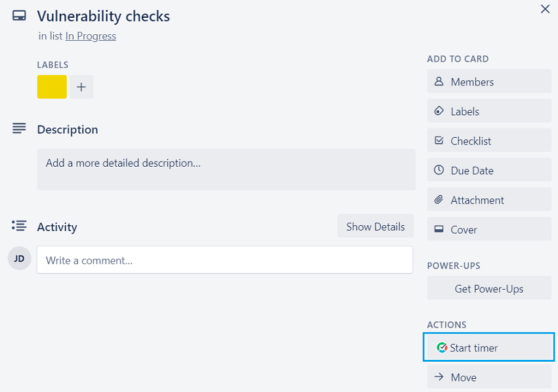Click the Activity list icon
558x392 pixels.
coord(19,226)
